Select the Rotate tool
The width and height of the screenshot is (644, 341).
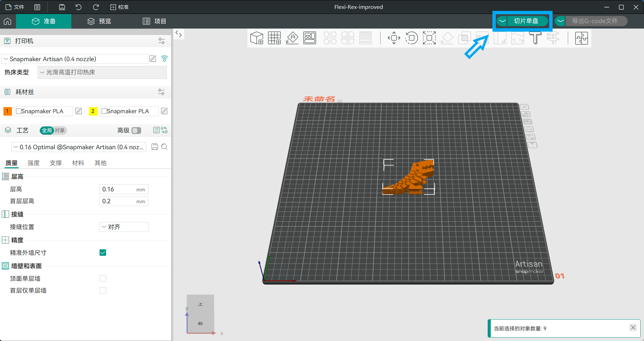pos(412,38)
